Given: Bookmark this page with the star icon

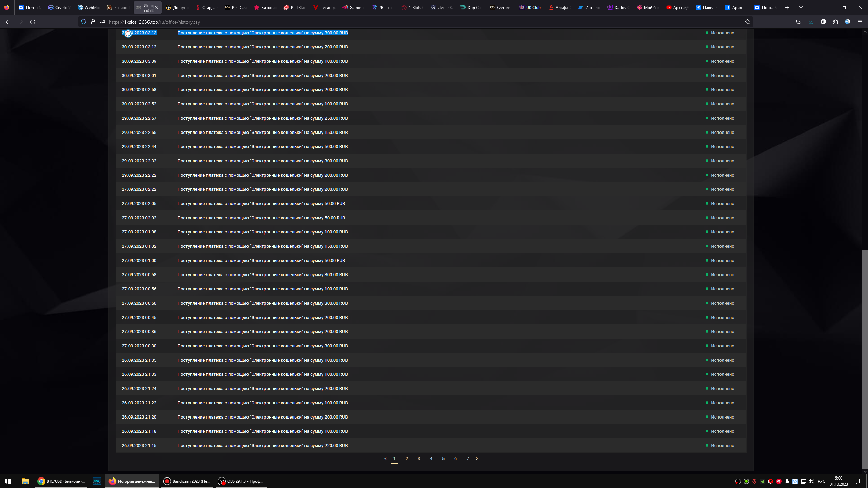Looking at the screenshot, I should pyautogui.click(x=747, y=22).
